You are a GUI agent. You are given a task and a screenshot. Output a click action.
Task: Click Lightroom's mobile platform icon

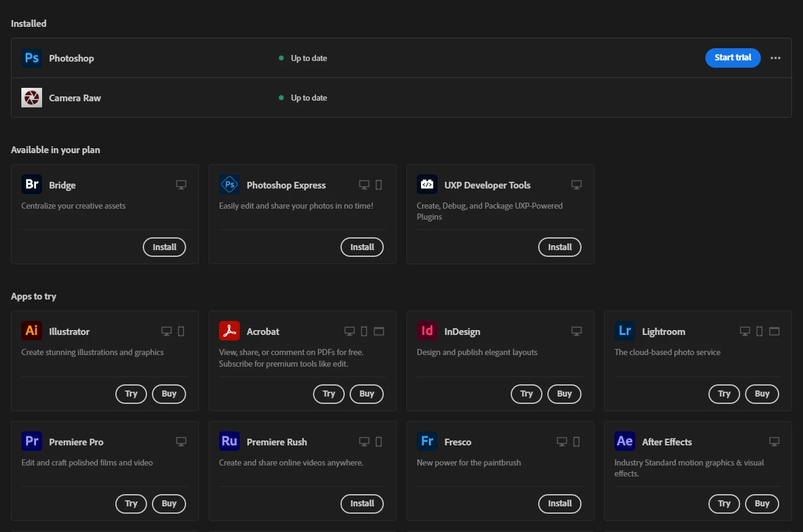tap(760, 331)
